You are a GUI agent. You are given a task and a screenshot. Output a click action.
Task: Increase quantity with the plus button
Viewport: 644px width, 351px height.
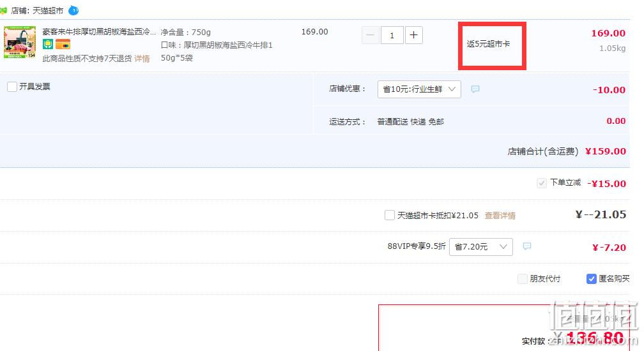(413, 35)
